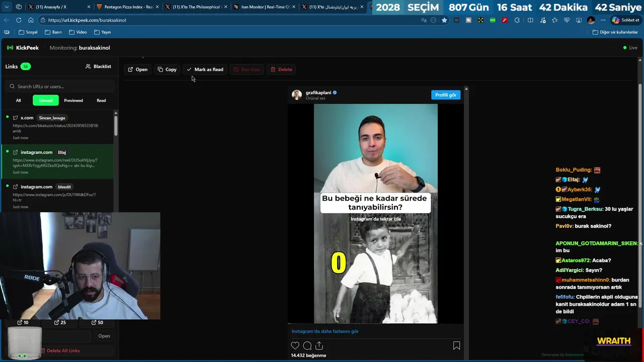Open Sosyal bookmarks folder

tap(28, 32)
